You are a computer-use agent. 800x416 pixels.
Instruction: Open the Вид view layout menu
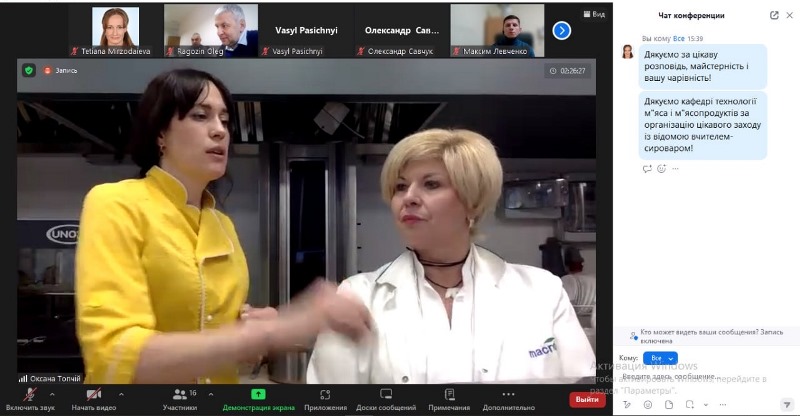[593, 15]
